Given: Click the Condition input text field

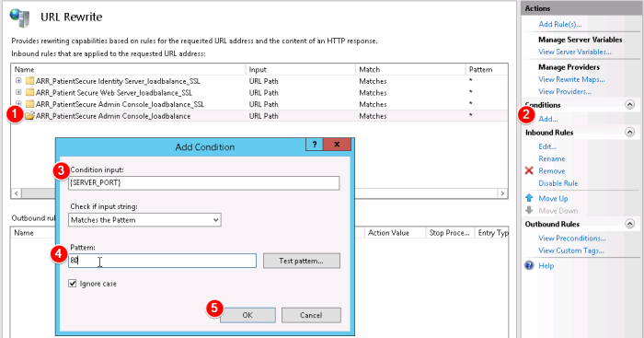Looking at the screenshot, I should pyautogui.click(x=203, y=183).
